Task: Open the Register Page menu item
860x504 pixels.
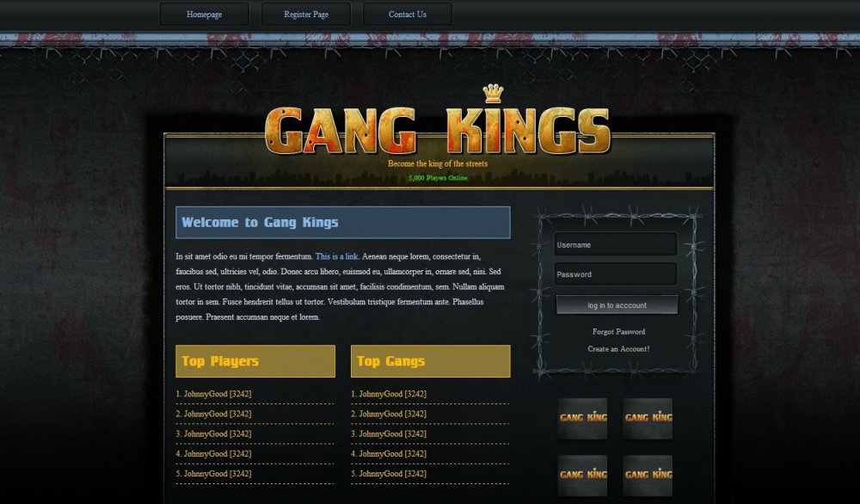Action: coord(306,15)
